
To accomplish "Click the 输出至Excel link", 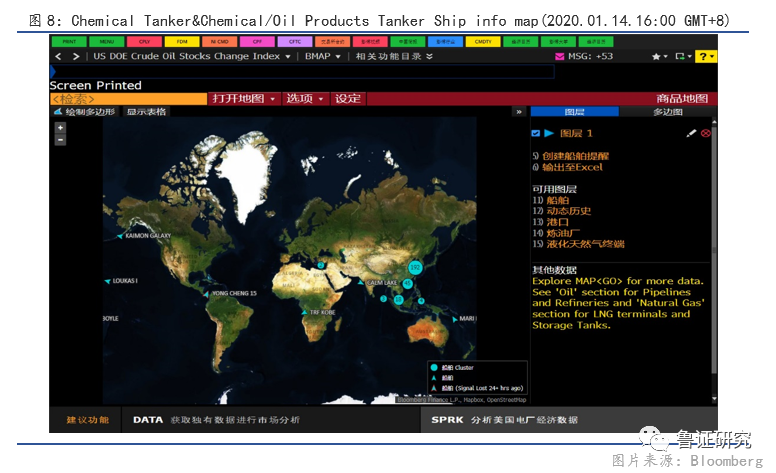I will tap(573, 167).
